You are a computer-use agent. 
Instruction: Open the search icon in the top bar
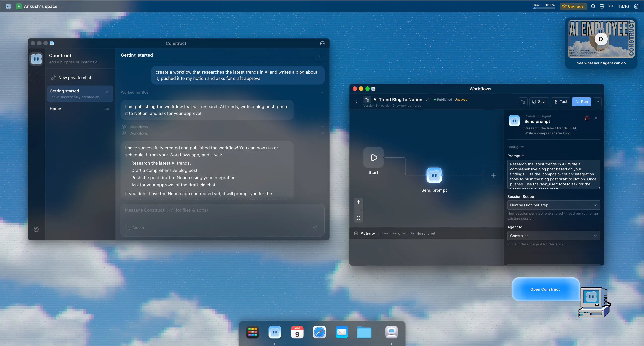(x=593, y=6)
